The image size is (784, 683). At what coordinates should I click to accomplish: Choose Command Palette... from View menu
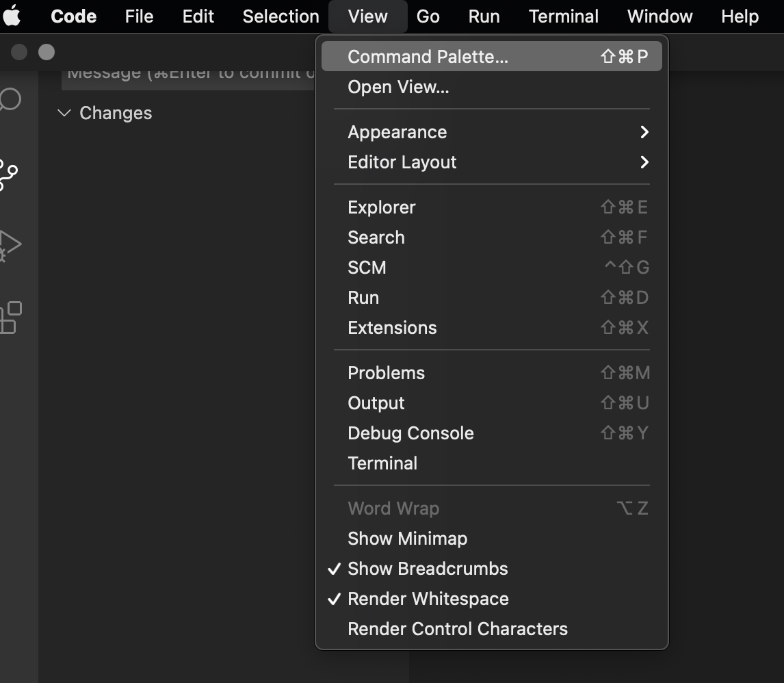coord(491,57)
